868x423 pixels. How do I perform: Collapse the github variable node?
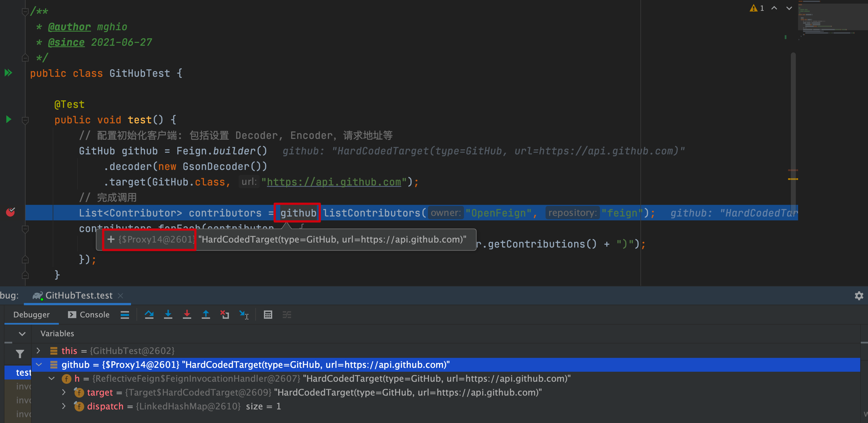(39, 365)
